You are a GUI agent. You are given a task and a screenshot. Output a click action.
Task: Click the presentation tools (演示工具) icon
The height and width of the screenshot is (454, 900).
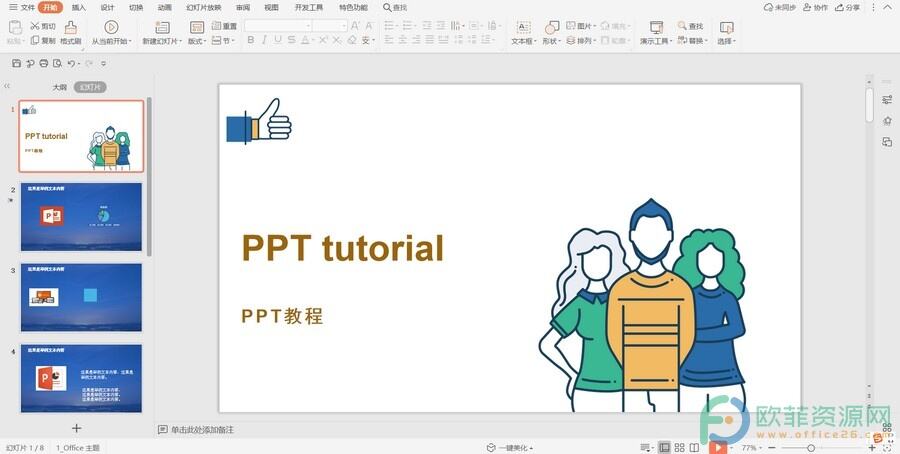tap(656, 27)
